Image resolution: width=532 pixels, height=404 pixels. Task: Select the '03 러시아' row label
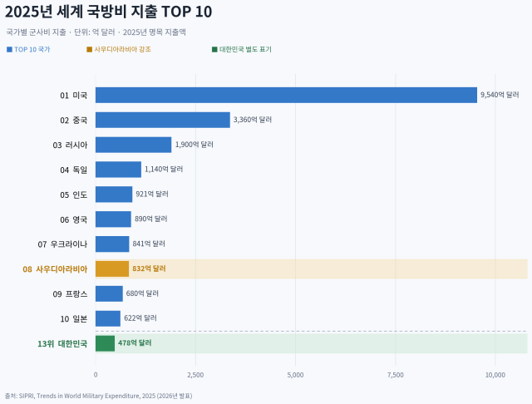point(70,145)
